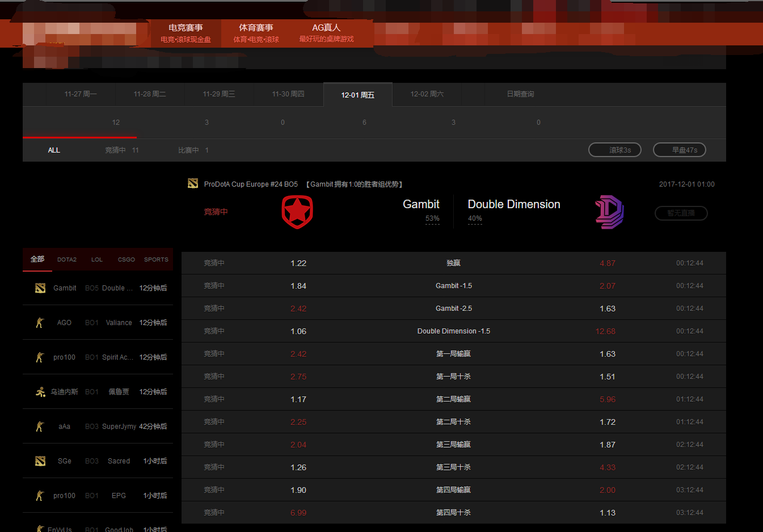This screenshot has width=763, height=532.
Task: Choose 1.72 odds in the 第二局十杀 row
Action: 608,422
